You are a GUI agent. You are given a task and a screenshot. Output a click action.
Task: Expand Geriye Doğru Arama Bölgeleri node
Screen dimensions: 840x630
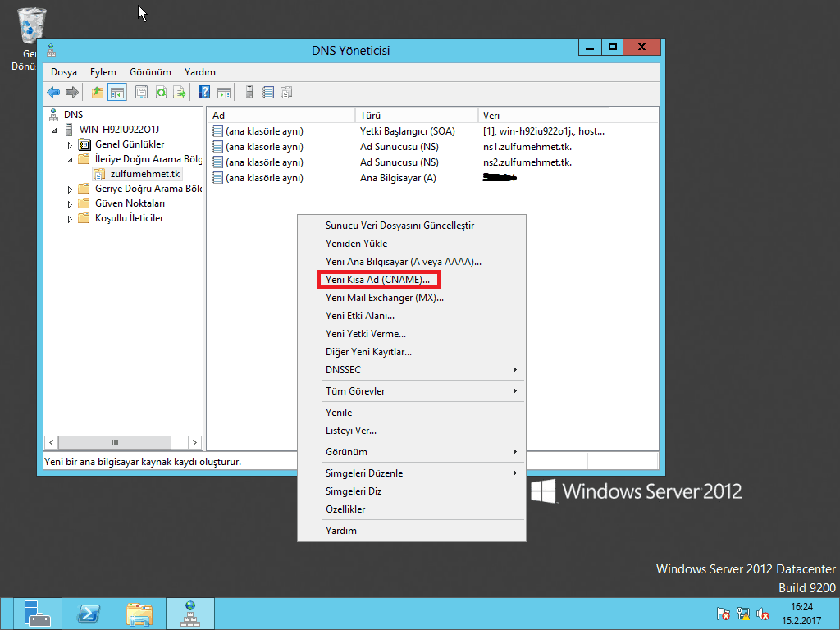tap(70, 189)
